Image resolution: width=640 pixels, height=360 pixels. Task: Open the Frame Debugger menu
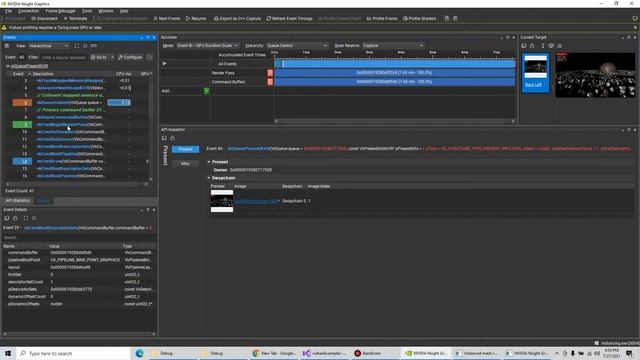tap(60, 11)
